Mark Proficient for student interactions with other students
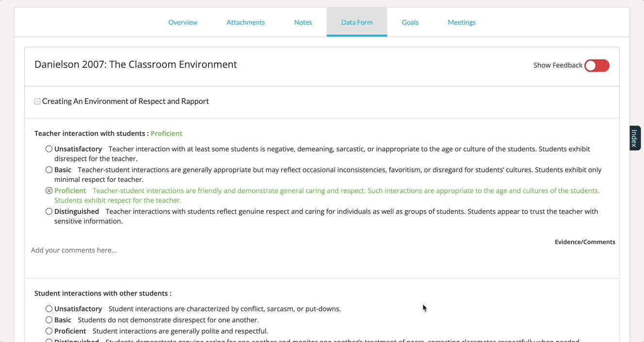 (x=49, y=331)
